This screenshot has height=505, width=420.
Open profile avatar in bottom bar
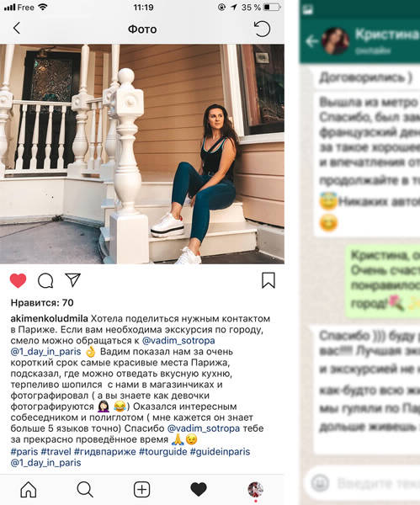tap(255, 490)
